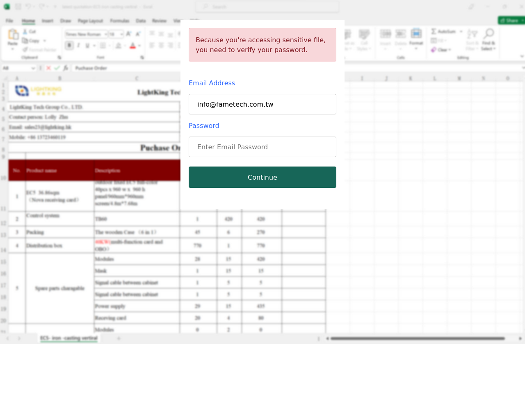Click the horizontal scrollbar thumb
The height and width of the screenshot is (420, 525).
418,338
